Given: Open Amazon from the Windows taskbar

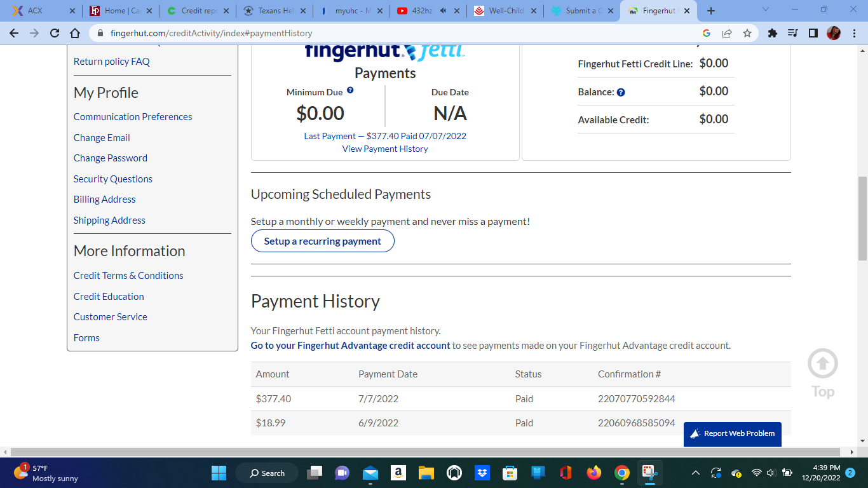Looking at the screenshot, I should click(x=398, y=473).
